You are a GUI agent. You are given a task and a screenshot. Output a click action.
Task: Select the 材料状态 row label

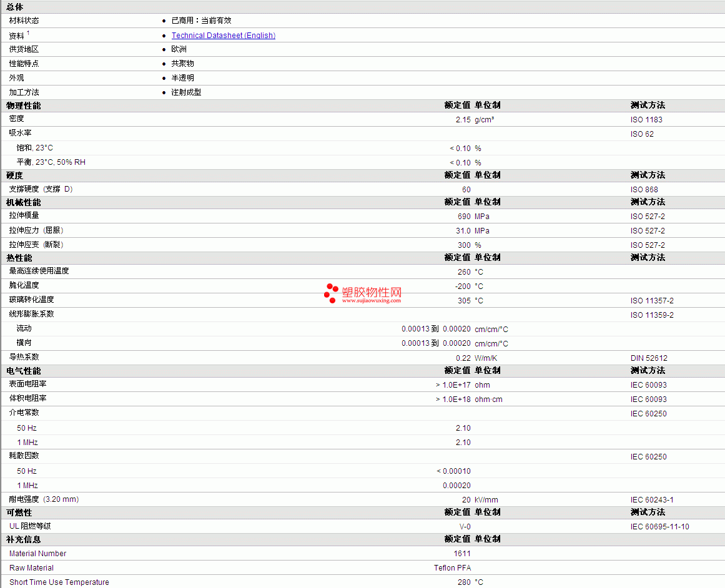[24, 21]
